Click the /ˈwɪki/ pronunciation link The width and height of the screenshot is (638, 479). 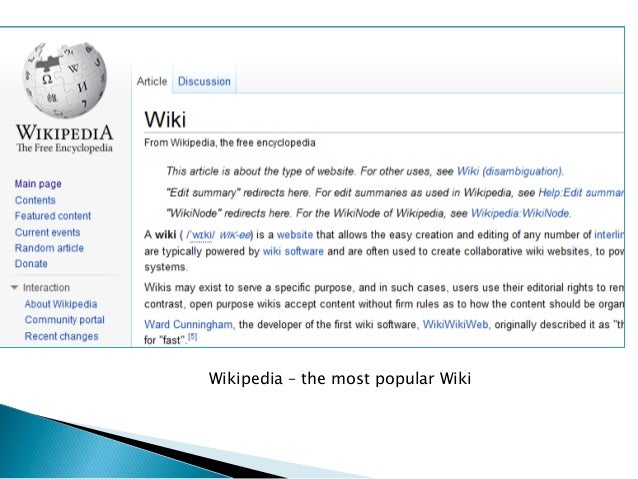(x=200, y=235)
